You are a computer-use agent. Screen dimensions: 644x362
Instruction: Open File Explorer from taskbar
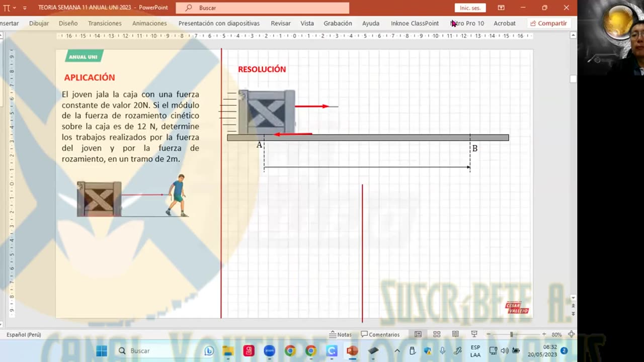tap(228, 350)
